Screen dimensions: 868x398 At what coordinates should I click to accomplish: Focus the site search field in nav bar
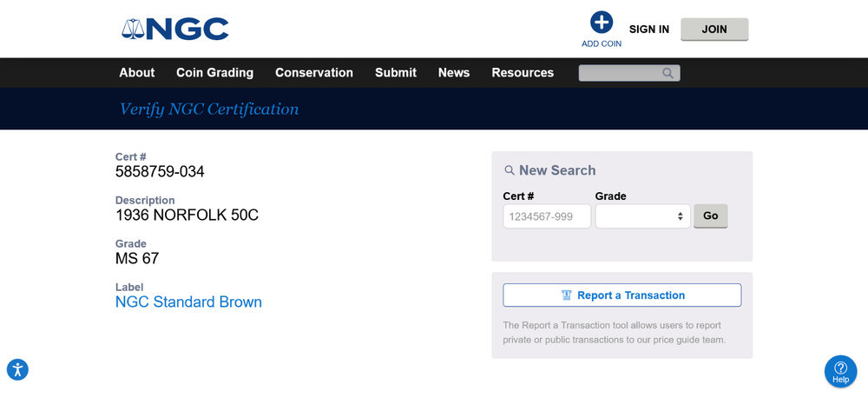[628, 73]
